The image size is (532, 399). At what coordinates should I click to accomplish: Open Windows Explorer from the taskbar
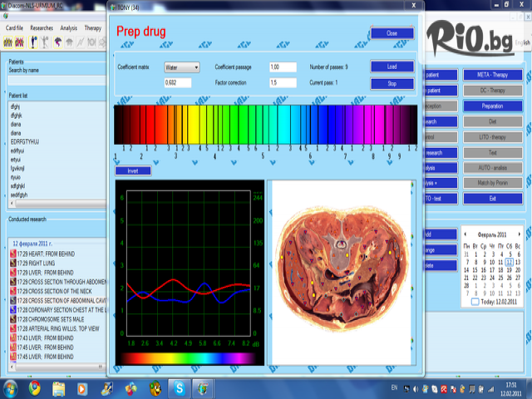pos(58,387)
